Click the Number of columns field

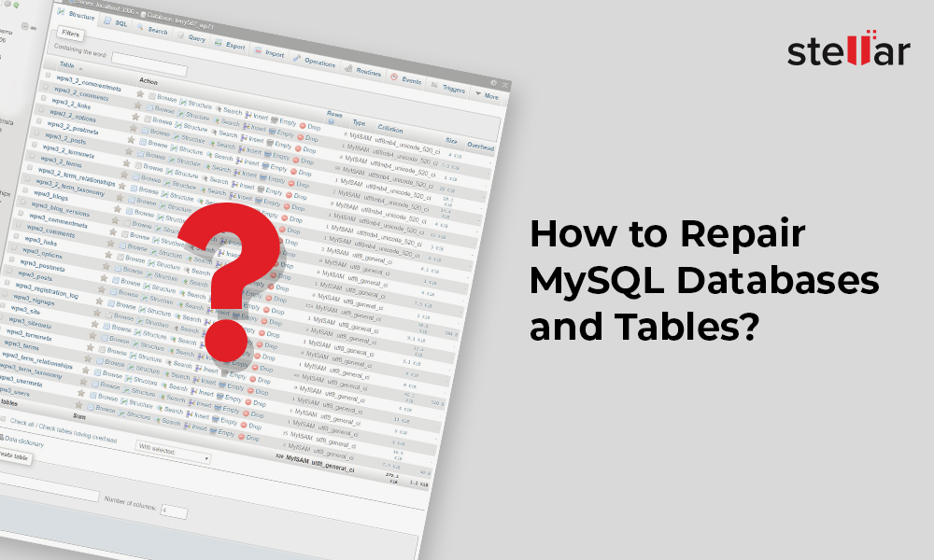pyautogui.click(x=174, y=511)
